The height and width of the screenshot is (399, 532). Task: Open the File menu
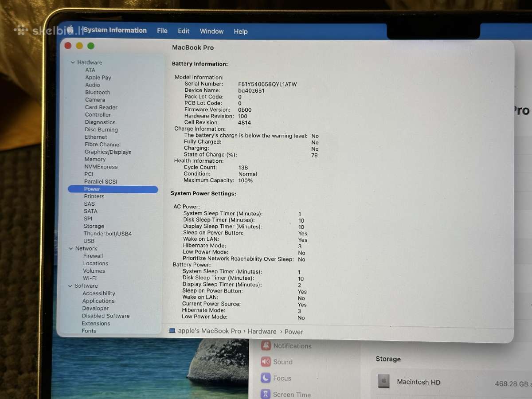pyautogui.click(x=162, y=31)
